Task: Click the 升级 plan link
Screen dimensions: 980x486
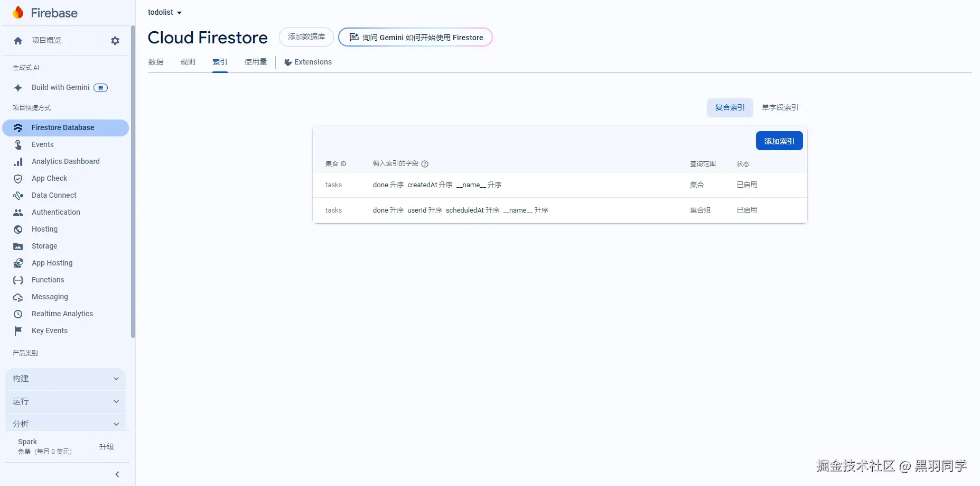Action: coord(107,447)
